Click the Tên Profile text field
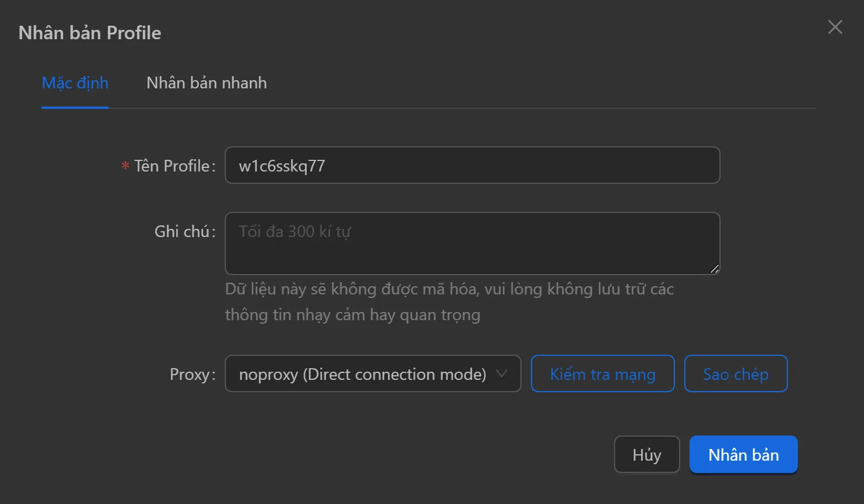The image size is (864, 504). [472, 165]
